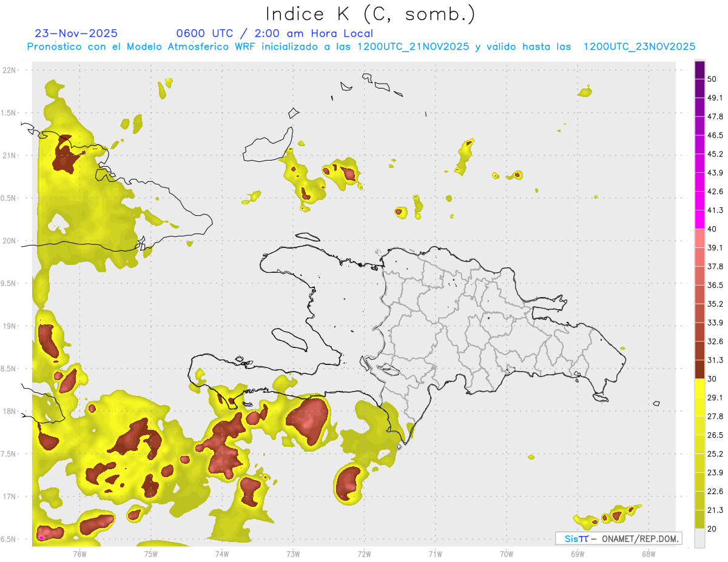Image resolution: width=728 pixels, height=562 pixels.
Task: Click the '18N' latitude label
Action: point(10,411)
